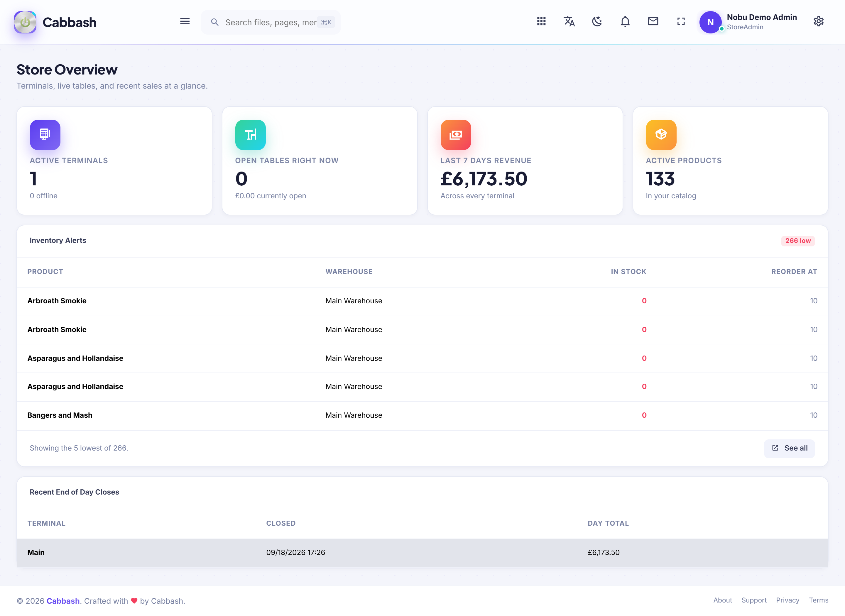Viewport: 845px width, 616px height.
Task: Click the StoreAdmin role label
Action: click(x=745, y=27)
